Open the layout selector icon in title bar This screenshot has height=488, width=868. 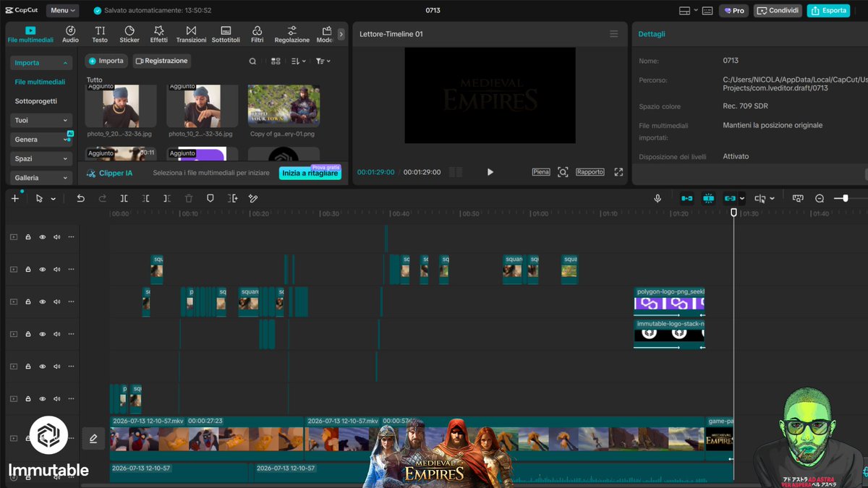pyautogui.click(x=688, y=10)
